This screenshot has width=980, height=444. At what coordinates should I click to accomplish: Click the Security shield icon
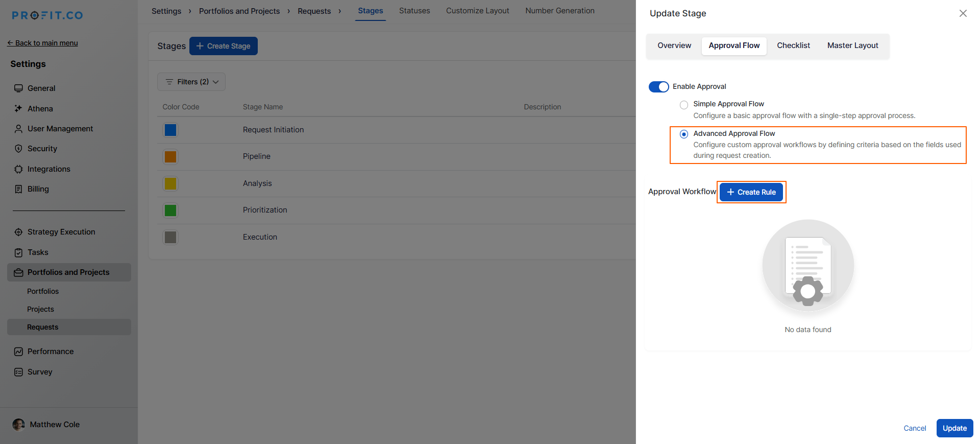18,149
